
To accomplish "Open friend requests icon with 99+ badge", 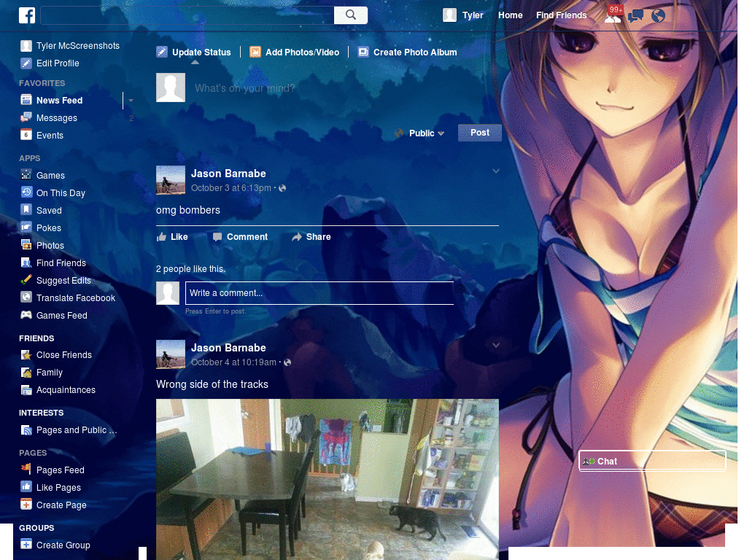I will coord(613,15).
